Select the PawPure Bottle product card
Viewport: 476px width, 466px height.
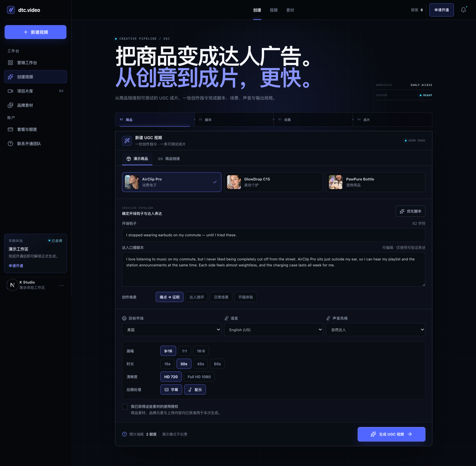coord(376,182)
